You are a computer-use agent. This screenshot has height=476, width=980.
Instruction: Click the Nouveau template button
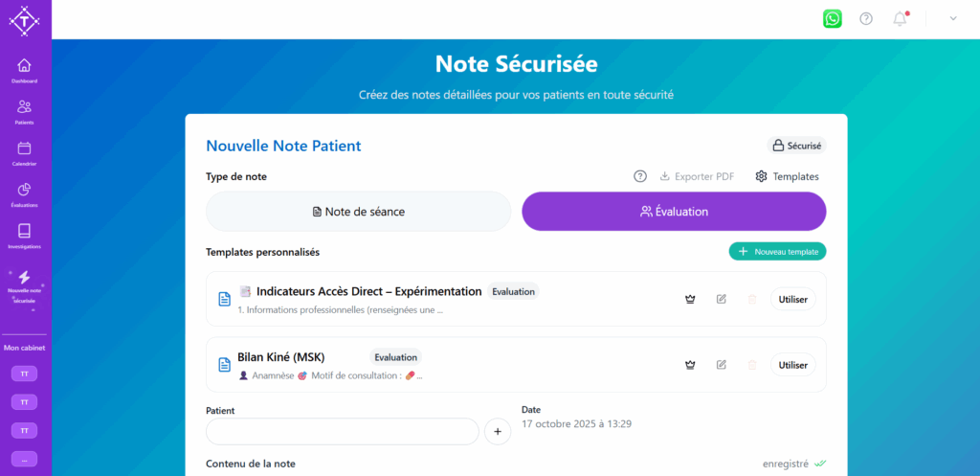[777, 251]
